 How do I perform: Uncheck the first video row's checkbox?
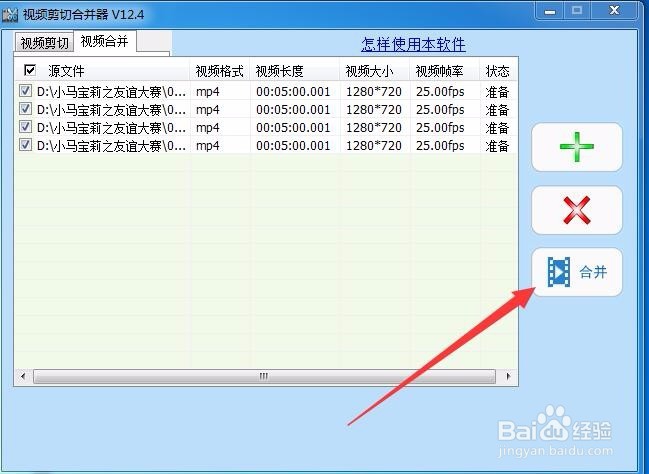(25, 91)
